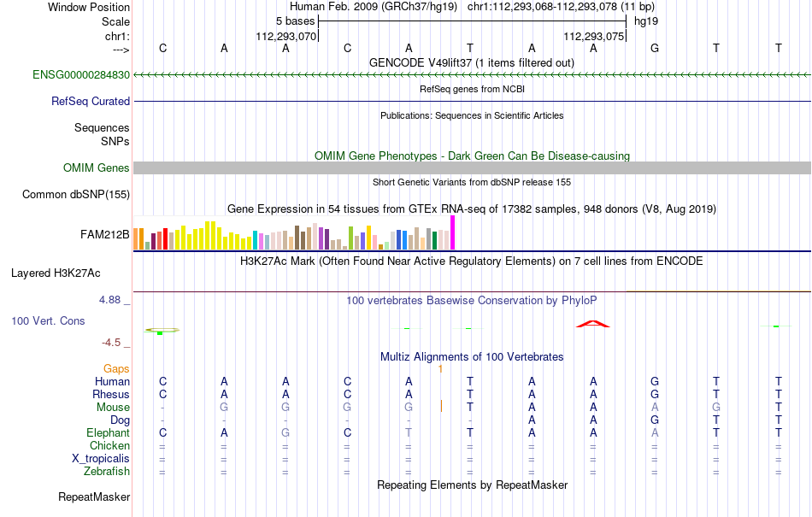Open the RefSeq Curated track label
The height and width of the screenshot is (517, 812).
91,101
